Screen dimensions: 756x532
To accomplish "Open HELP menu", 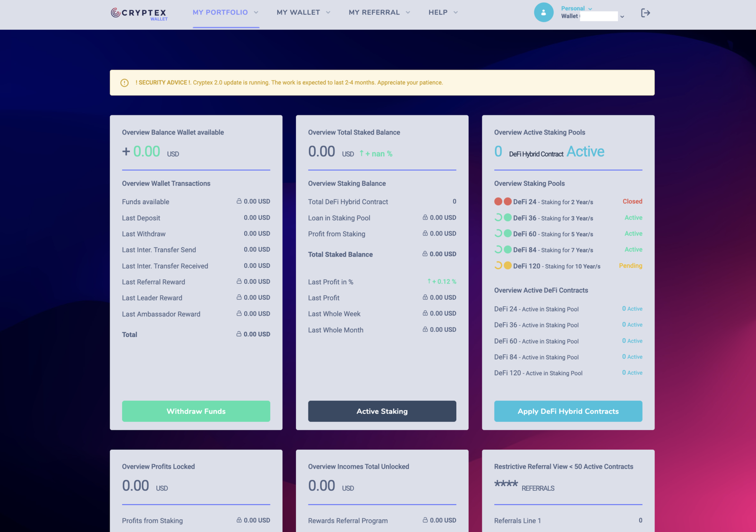I will pos(438,12).
